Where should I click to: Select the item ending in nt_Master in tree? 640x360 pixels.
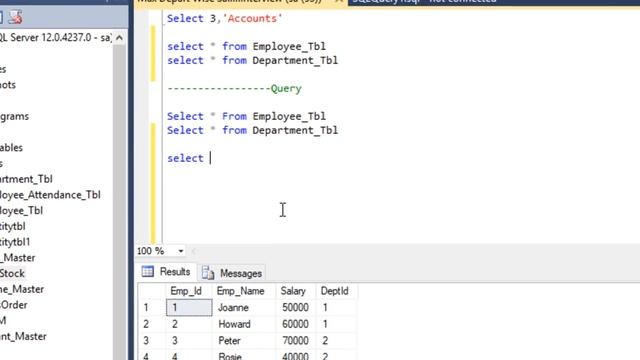(23, 337)
